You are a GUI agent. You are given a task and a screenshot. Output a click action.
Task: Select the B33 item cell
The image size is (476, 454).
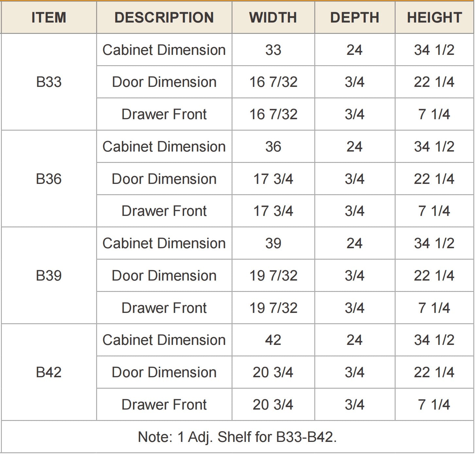click(x=49, y=82)
